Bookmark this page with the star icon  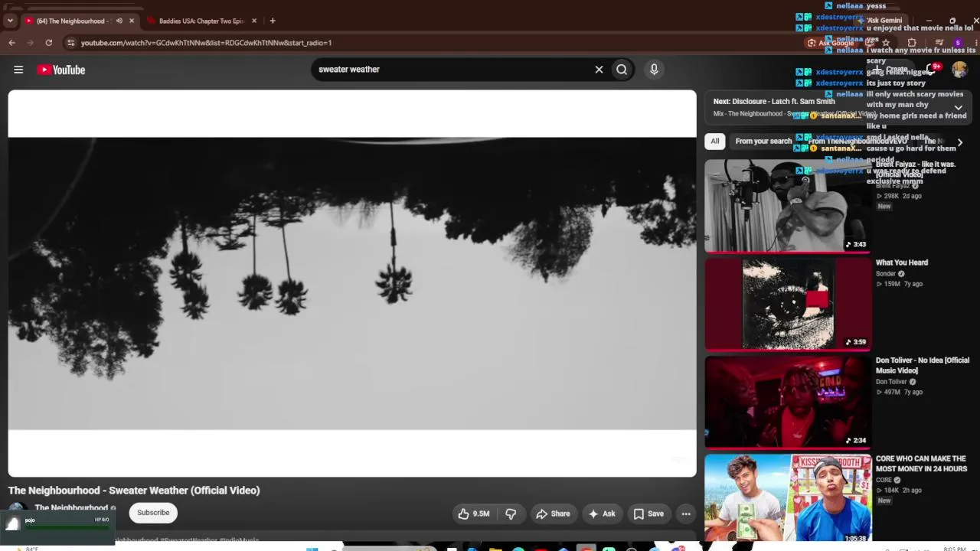886,43
